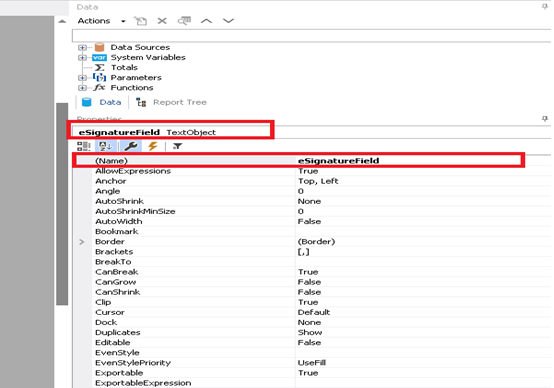554x388 pixels.
Task: Click EvenStylePriority value UseFill
Action: (312, 363)
